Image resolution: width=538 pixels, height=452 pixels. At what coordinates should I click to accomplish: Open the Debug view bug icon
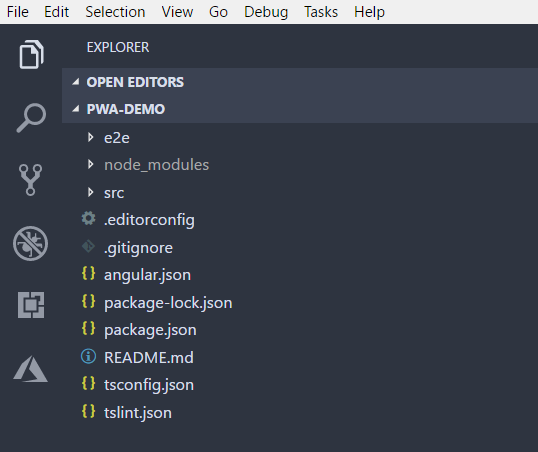click(x=31, y=243)
